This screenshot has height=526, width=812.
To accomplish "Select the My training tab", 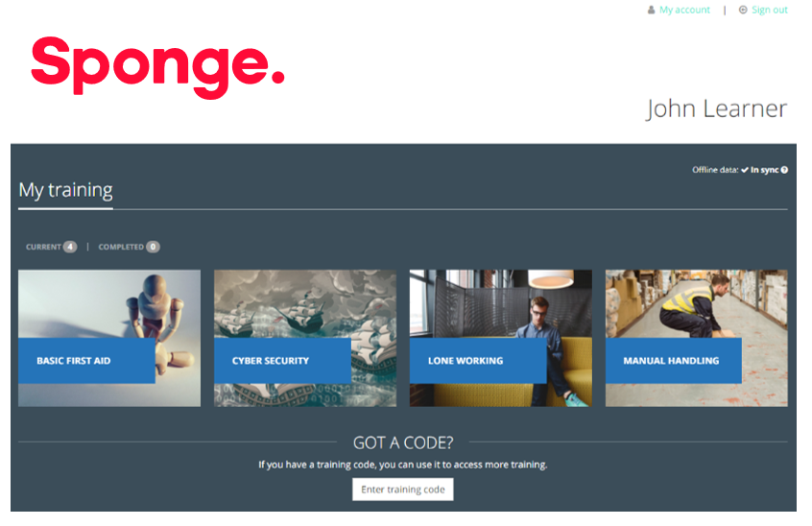I will [x=66, y=190].
